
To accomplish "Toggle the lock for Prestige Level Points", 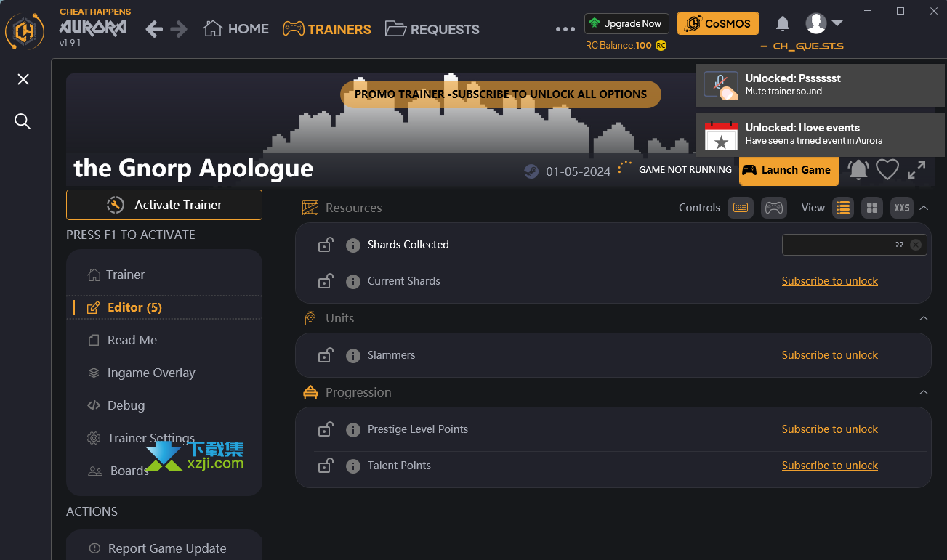I will click(326, 429).
